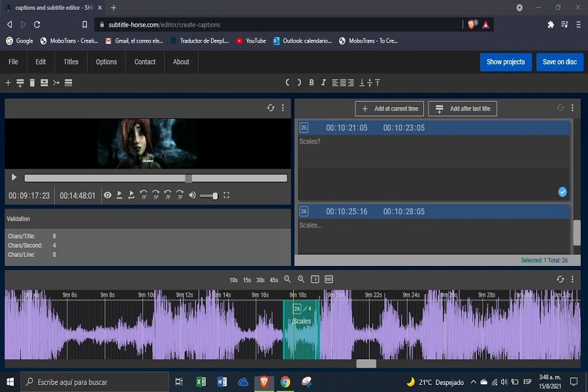Open video panel three-dot options menu
The height and width of the screenshot is (392, 588).
(283, 108)
